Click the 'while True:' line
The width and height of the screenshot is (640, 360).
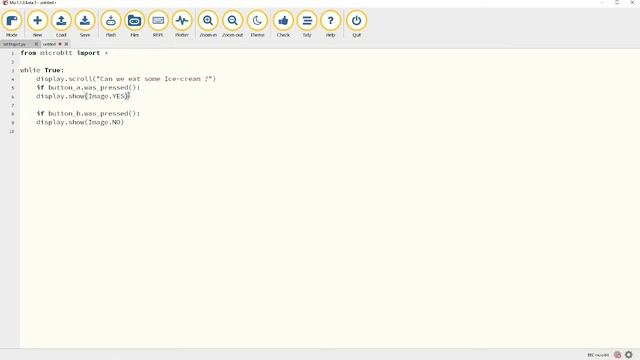tap(42, 70)
